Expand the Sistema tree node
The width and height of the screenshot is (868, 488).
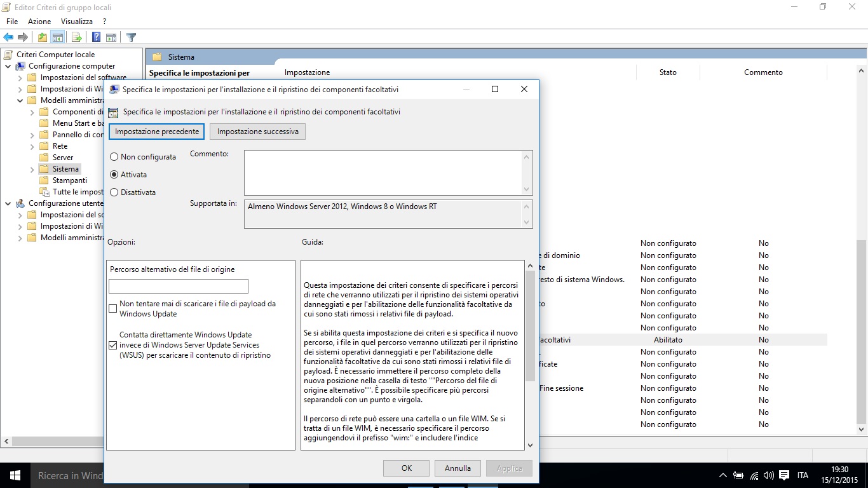coord(32,169)
